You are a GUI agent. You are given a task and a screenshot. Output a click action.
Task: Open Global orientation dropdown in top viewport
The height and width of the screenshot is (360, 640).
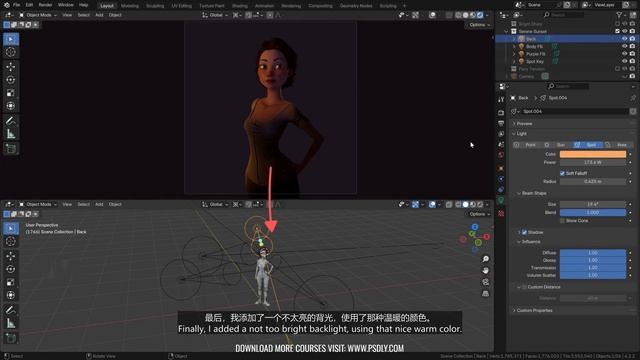(x=215, y=15)
